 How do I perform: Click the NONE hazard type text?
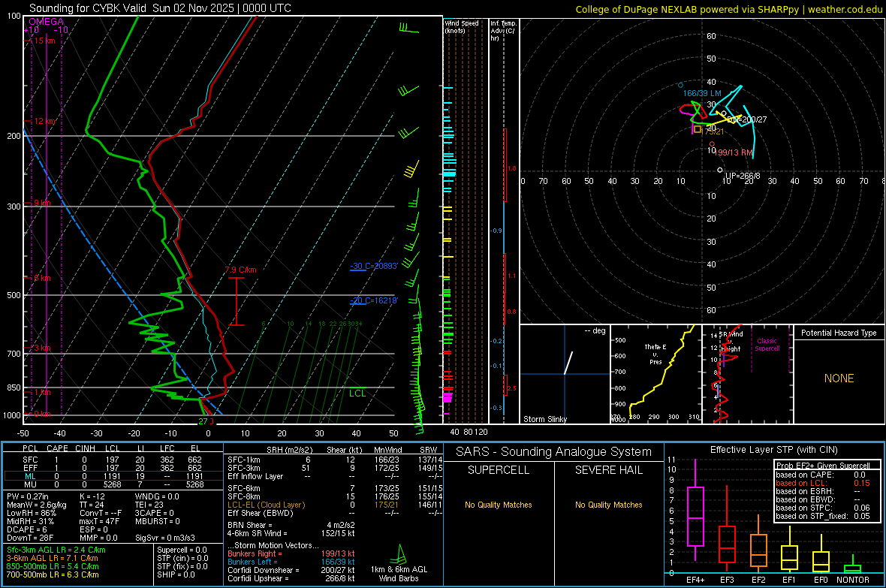coord(839,378)
